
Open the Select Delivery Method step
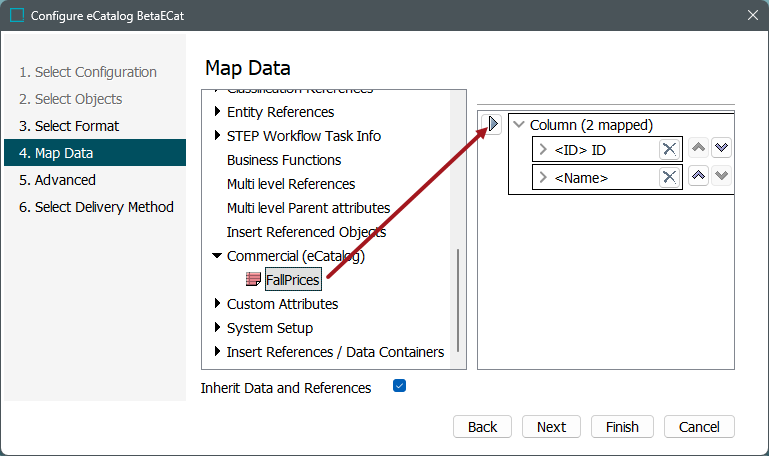coord(96,207)
